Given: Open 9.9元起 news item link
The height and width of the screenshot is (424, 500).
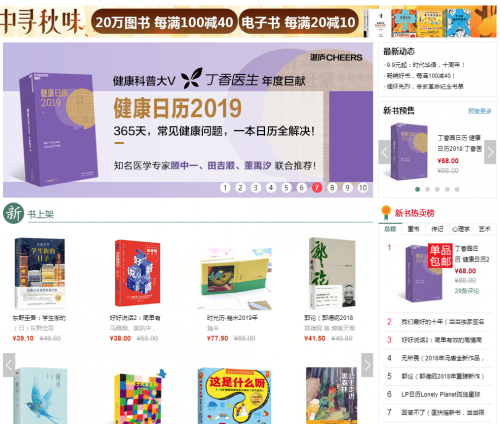Looking at the screenshot, I should [x=424, y=65].
